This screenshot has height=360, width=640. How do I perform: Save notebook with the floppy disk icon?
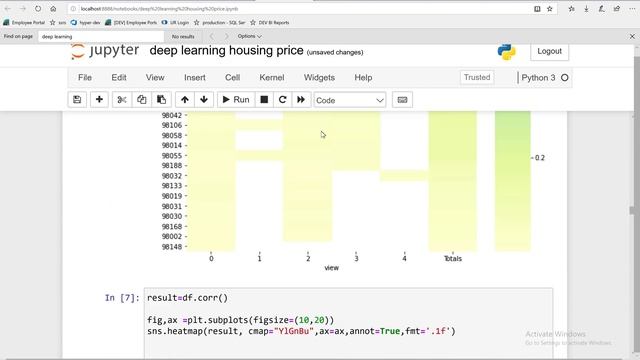pyautogui.click(x=77, y=100)
